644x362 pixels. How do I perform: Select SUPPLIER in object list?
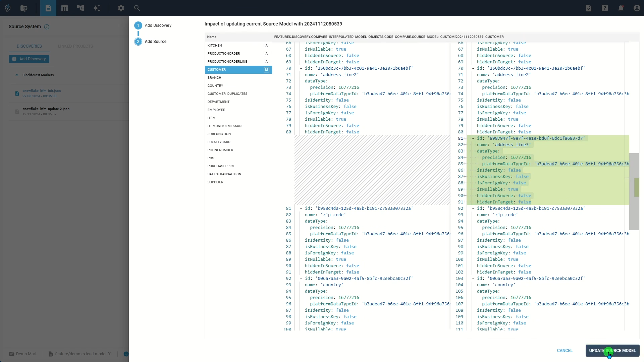click(x=238, y=182)
